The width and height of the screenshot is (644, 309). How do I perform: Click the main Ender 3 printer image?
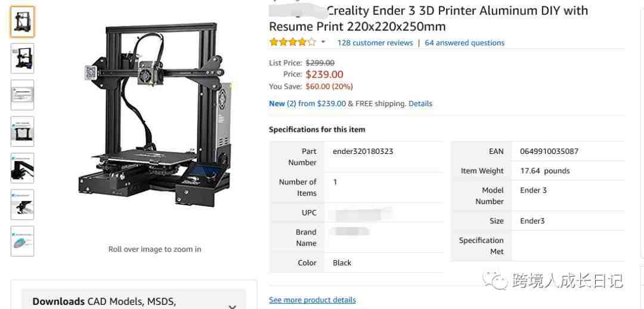coord(155,115)
